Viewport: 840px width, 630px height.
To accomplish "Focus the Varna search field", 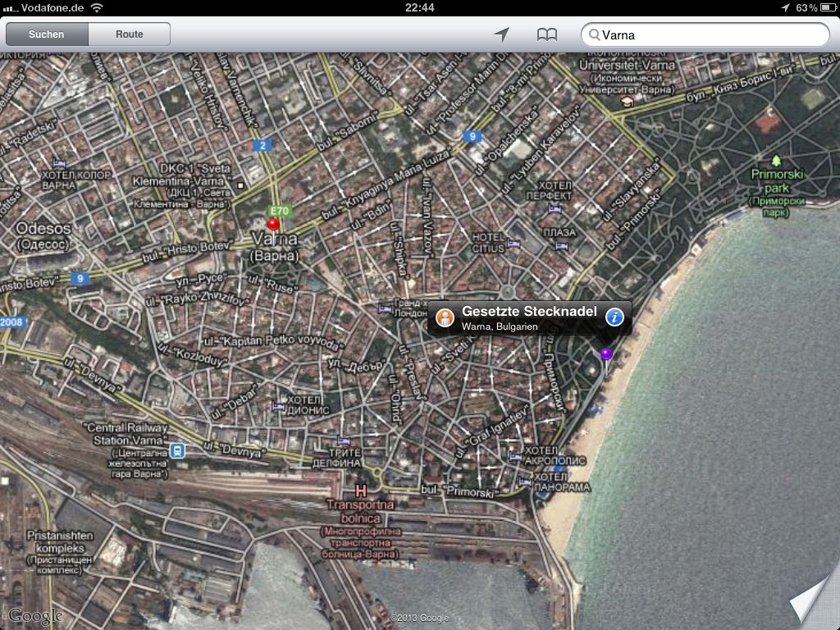I will pos(705,34).
